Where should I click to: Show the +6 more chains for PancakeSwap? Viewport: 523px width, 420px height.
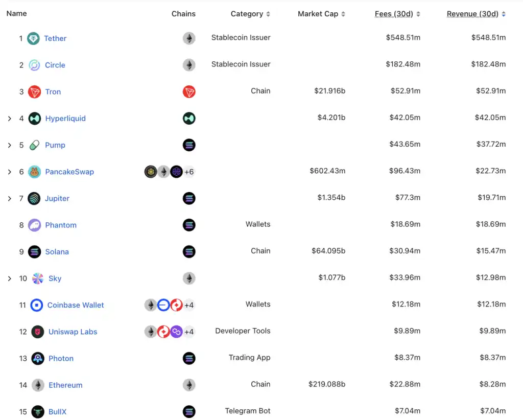(x=189, y=172)
